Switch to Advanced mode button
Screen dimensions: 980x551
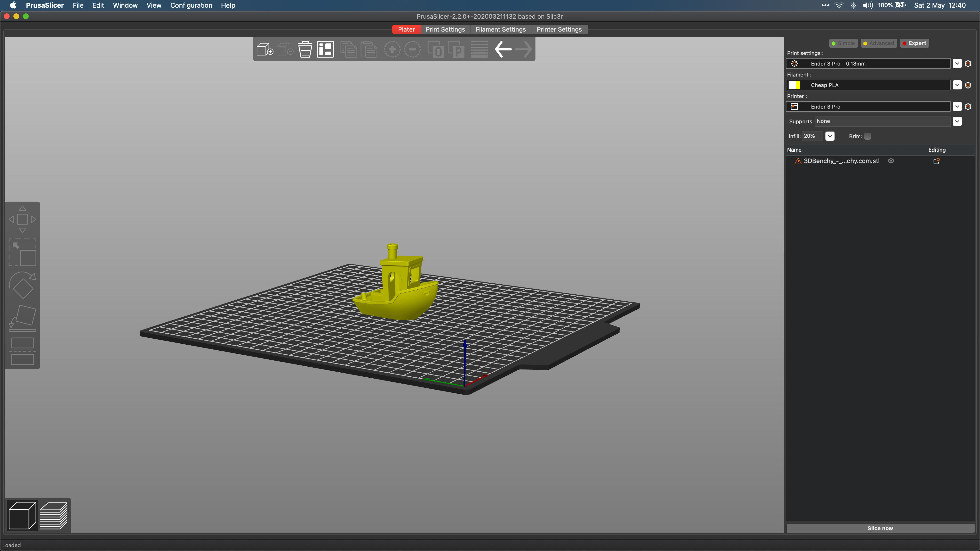pyautogui.click(x=878, y=43)
